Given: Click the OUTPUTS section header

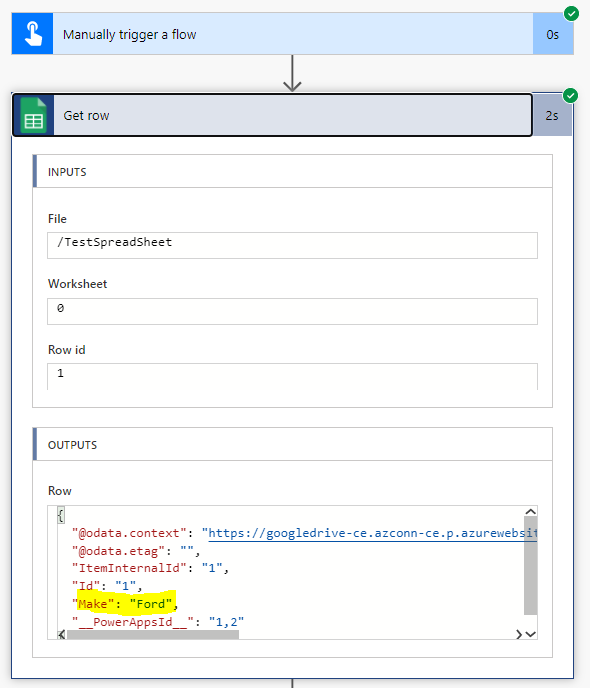Looking at the screenshot, I should tap(293, 444).
